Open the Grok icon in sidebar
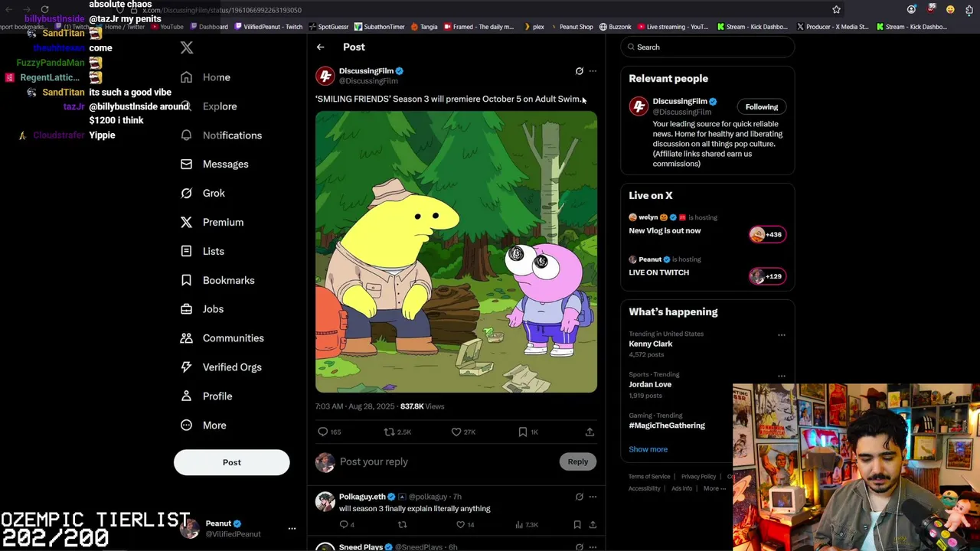Image resolution: width=980 pixels, height=551 pixels. 186,194
